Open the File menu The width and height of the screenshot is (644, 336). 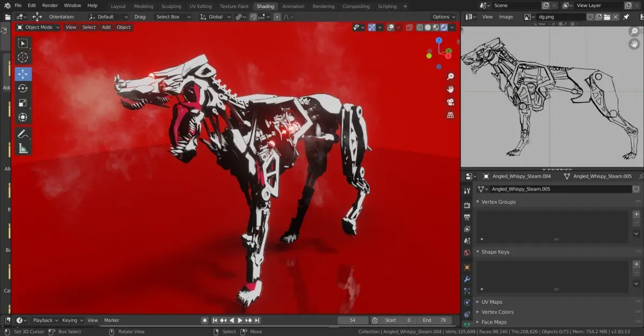click(x=18, y=5)
